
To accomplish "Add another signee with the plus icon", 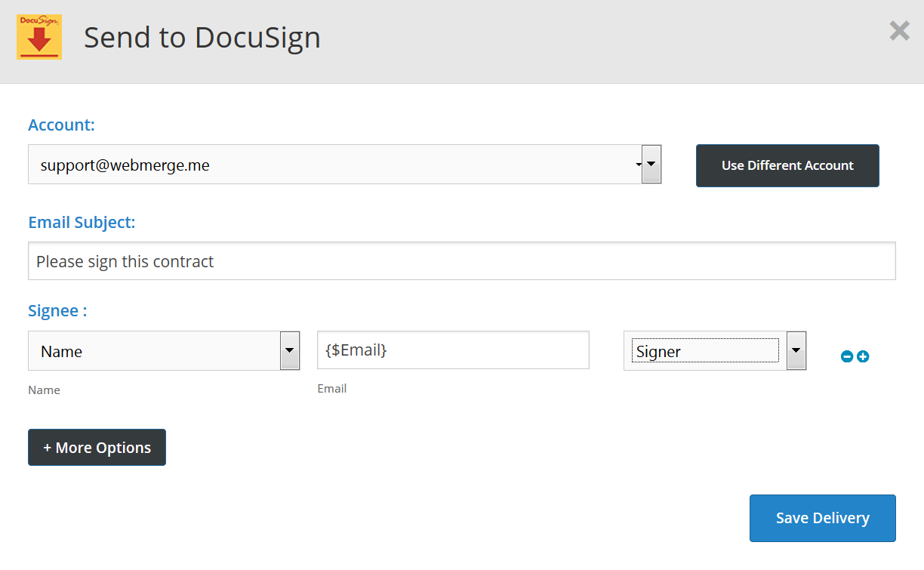I will coord(863,356).
